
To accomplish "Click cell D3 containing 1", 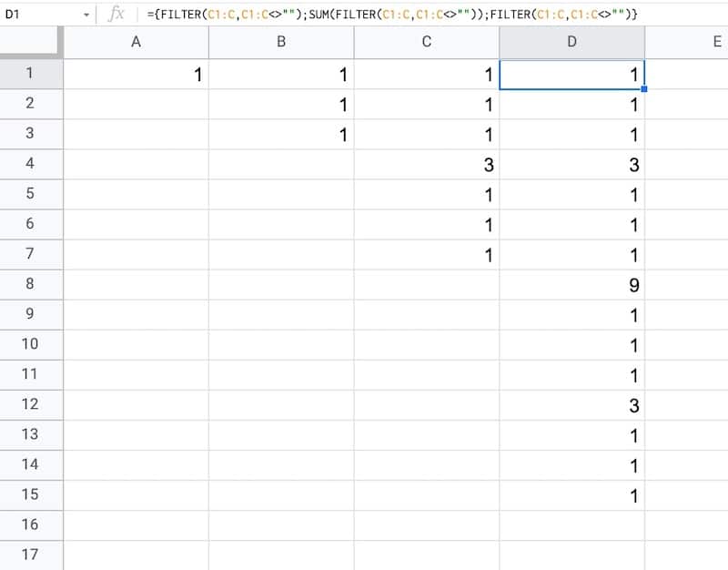I will tap(572, 134).
